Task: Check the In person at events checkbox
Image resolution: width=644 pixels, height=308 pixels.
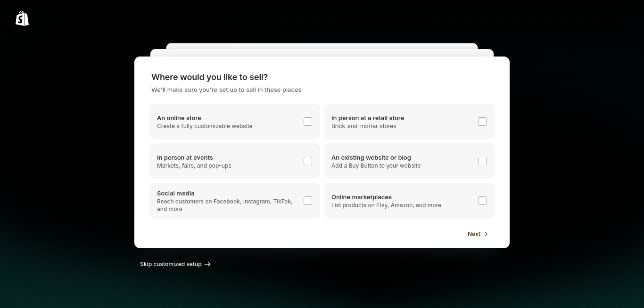Action: [x=308, y=161]
